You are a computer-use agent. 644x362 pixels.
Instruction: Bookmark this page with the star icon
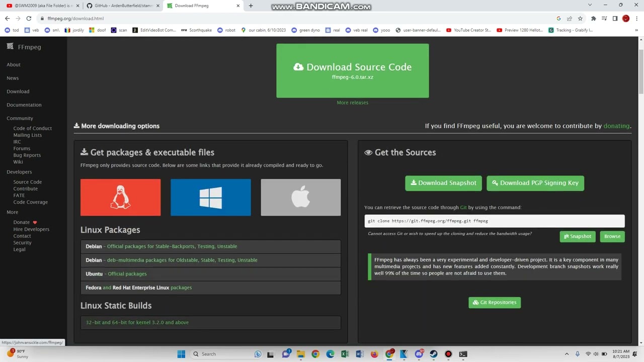coord(580,19)
